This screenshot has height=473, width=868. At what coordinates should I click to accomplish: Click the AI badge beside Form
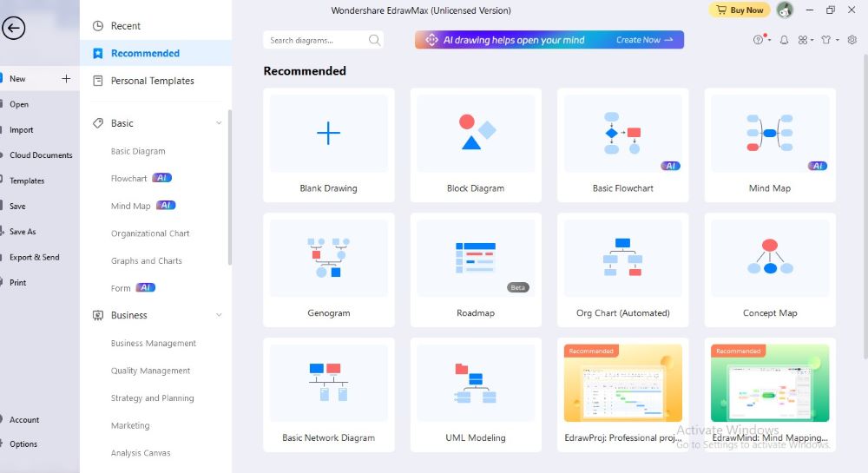[x=146, y=287]
